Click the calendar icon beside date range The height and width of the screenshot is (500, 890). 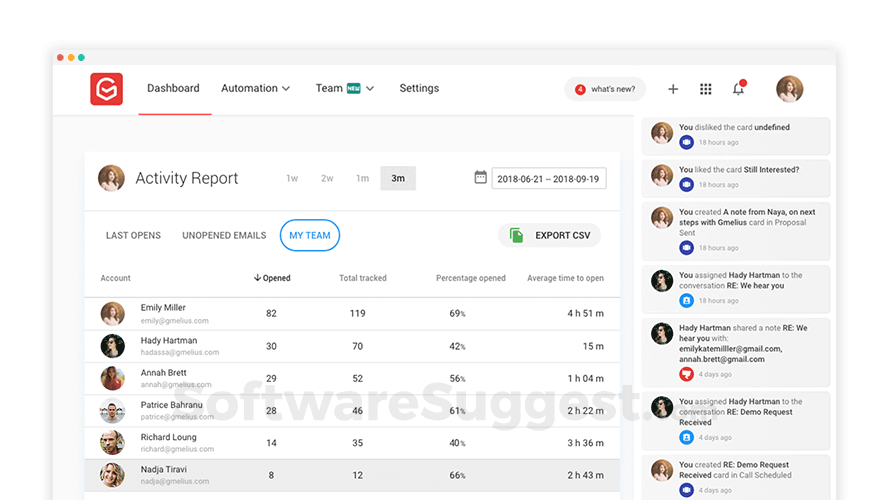coord(480,177)
